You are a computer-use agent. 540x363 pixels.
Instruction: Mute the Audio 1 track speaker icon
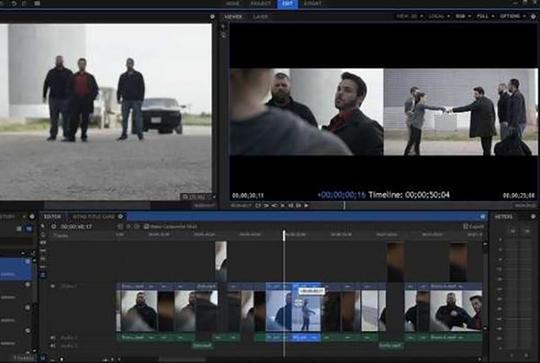tap(53, 338)
